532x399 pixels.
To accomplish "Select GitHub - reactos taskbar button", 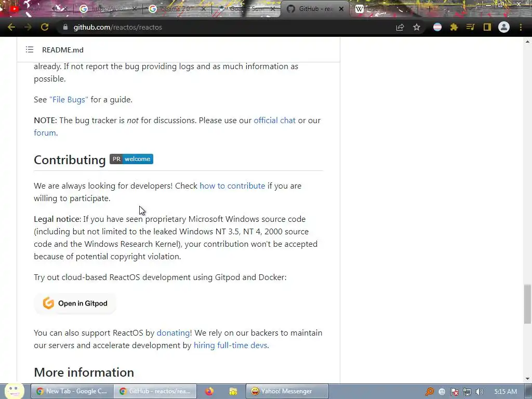I will point(155,391).
